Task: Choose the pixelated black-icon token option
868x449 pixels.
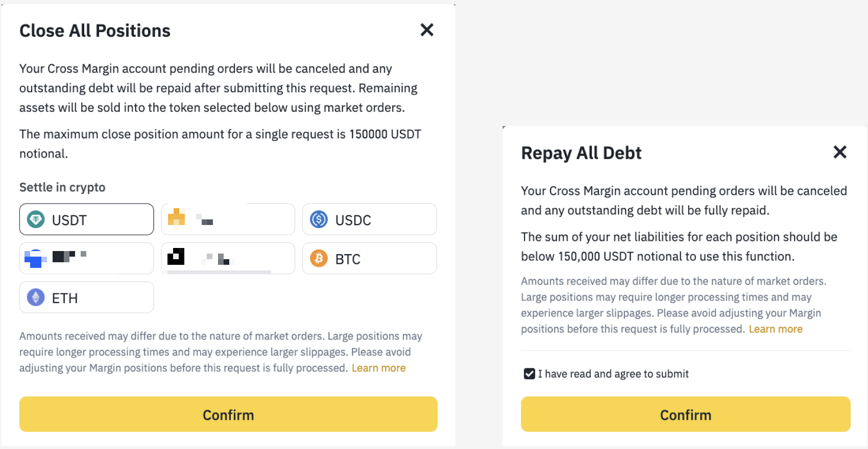Action: (228, 258)
